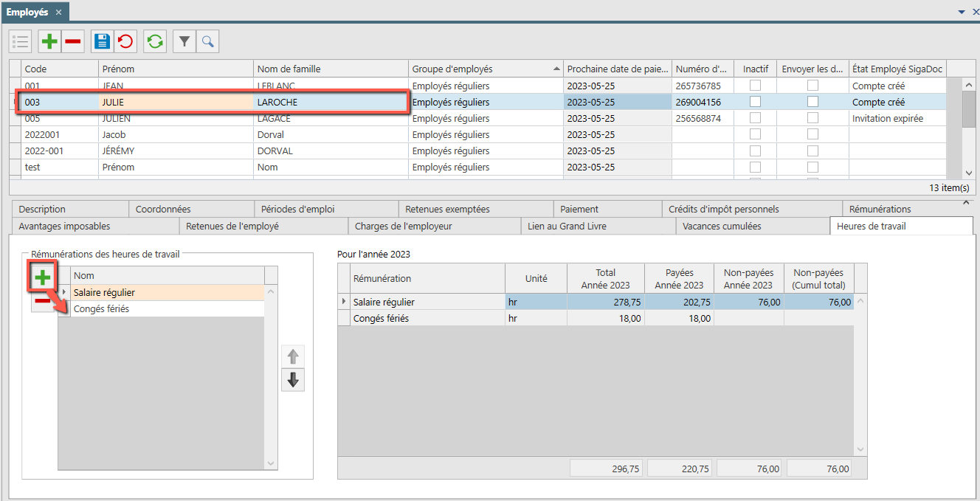Select Salaire régulier in the Nom list
This screenshot has width=980, height=501.
(167, 293)
